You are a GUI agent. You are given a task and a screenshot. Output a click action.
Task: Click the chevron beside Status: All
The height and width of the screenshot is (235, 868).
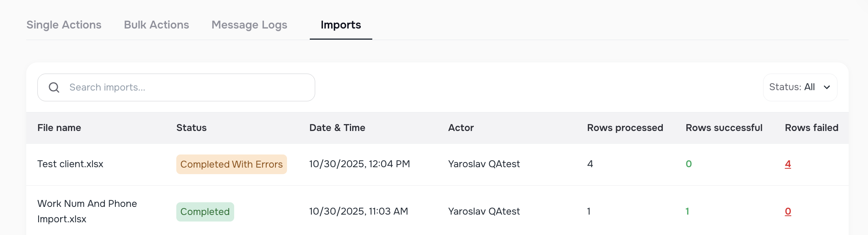pos(827,87)
